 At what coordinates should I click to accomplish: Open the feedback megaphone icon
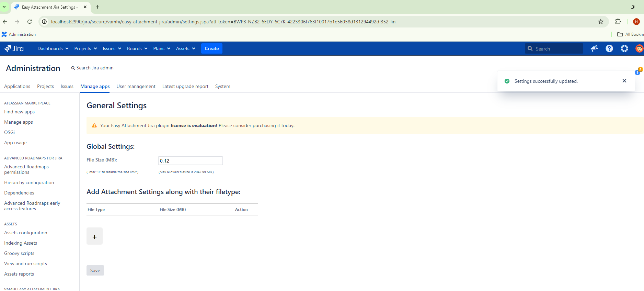tap(594, 48)
